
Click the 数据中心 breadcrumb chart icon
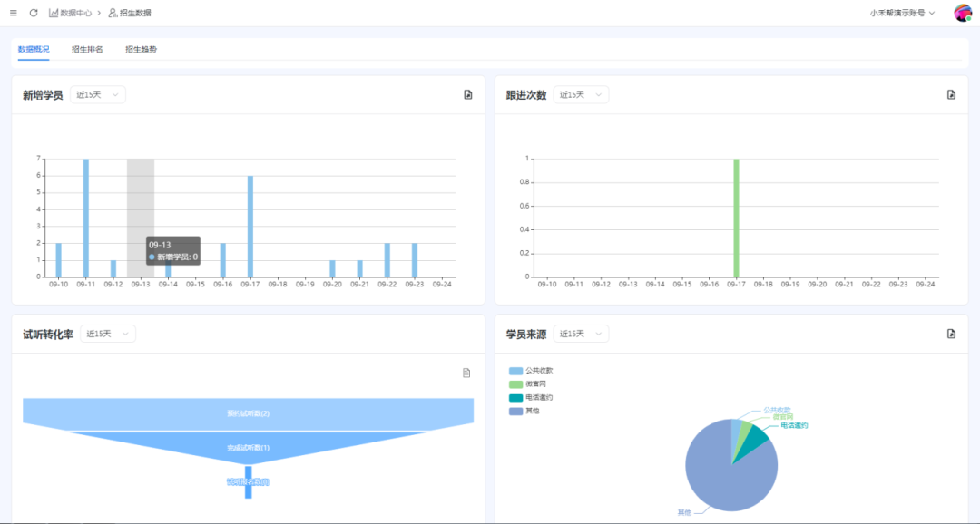54,13
